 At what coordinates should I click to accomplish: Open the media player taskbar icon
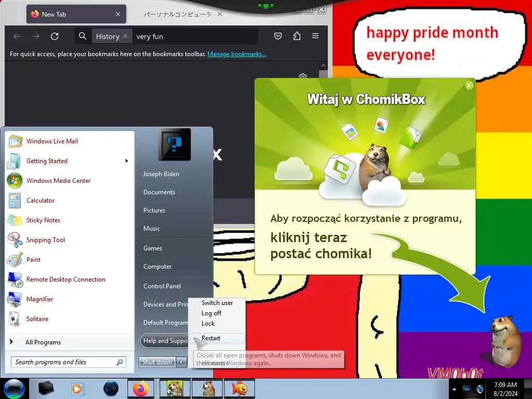click(x=77, y=389)
